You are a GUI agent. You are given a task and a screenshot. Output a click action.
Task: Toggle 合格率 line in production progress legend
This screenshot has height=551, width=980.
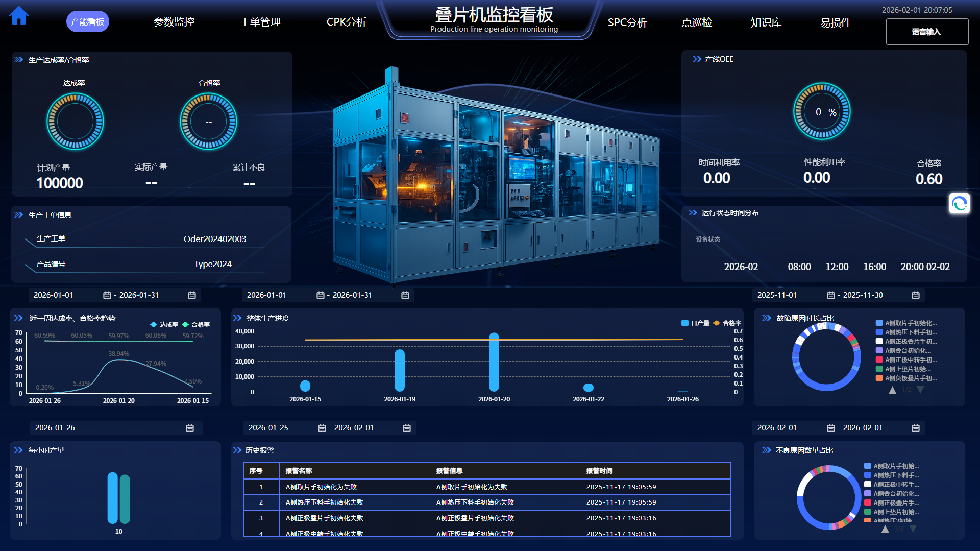coord(727,323)
